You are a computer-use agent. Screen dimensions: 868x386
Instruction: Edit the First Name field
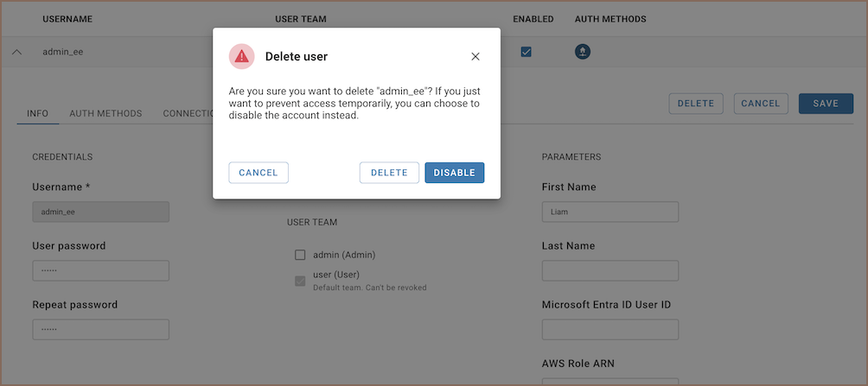[610, 212]
